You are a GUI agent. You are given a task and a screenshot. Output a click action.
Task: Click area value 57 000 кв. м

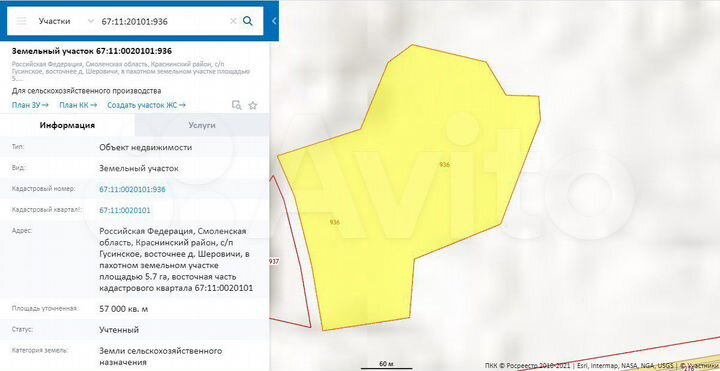[x=124, y=309]
